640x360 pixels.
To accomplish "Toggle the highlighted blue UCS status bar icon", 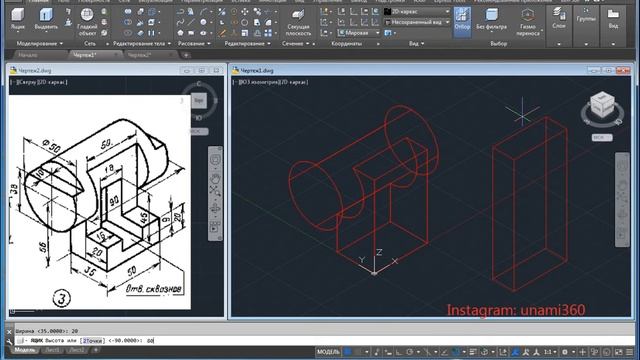I will [515, 351].
